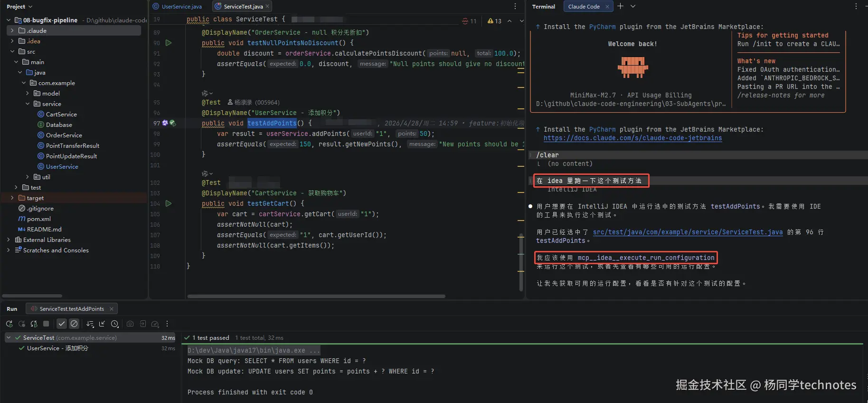Screen dimensions: 868x403
Task: Click Rerun Failed Tests icon
Action: [x=21, y=324]
